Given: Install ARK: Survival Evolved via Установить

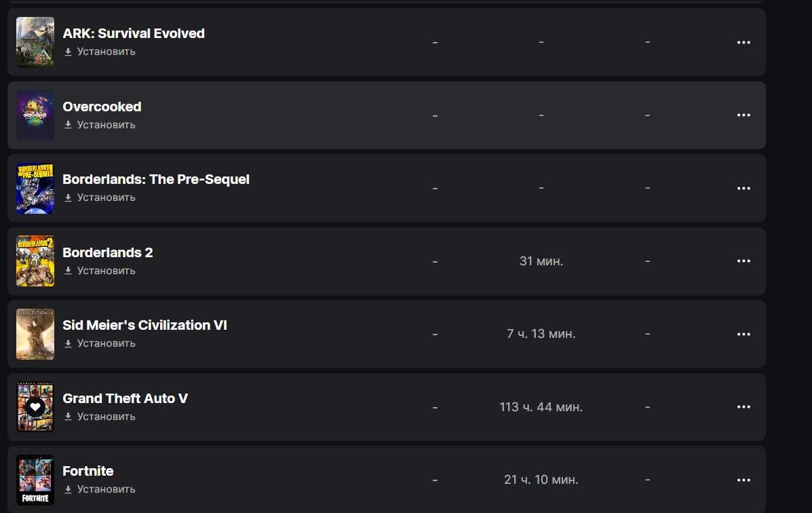Looking at the screenshot, I should (100, 52).
